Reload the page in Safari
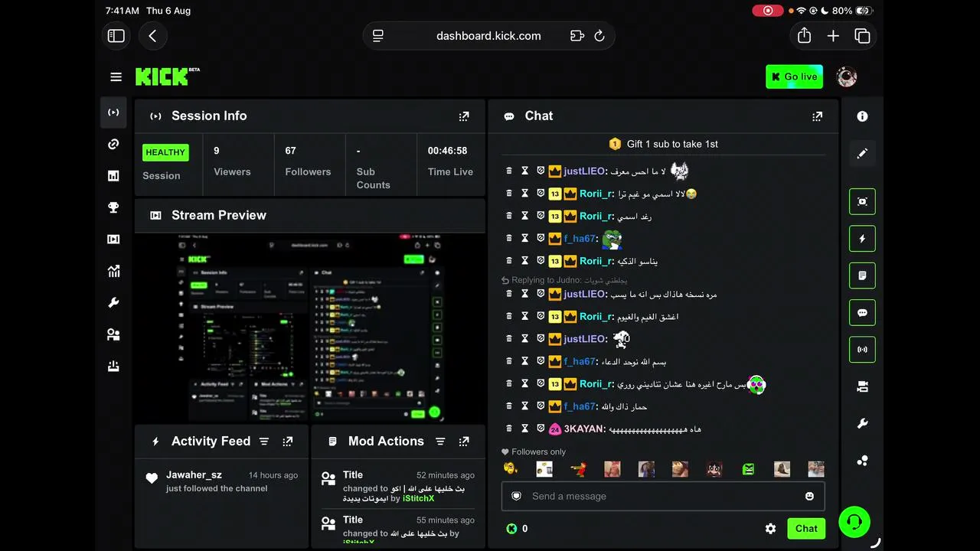The image size is (980, 551). (x=599, y=36)
